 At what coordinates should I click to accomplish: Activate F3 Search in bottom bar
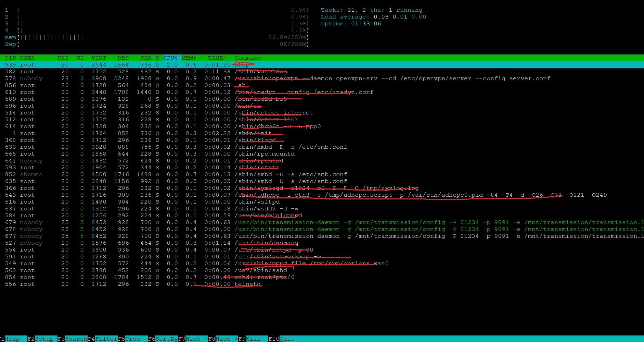click(x=72, y=339)
